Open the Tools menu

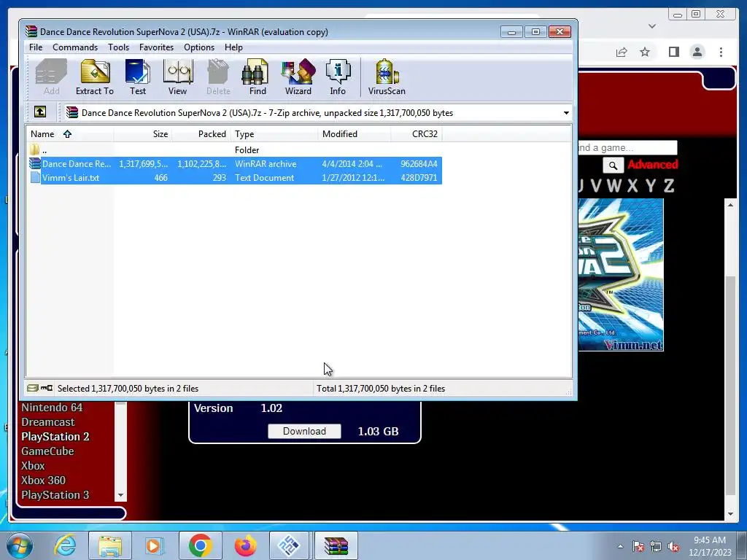[x=118, y=47]
